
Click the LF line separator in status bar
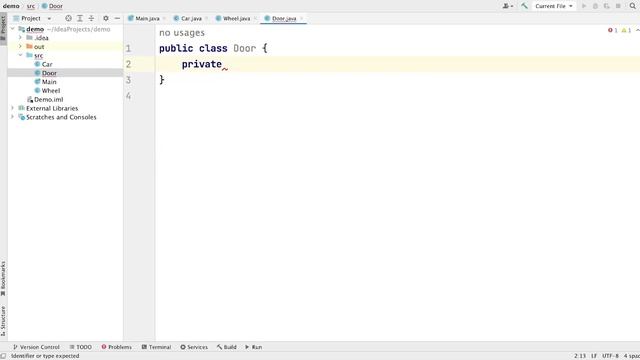pyautogui.click(x=594, y=356)
